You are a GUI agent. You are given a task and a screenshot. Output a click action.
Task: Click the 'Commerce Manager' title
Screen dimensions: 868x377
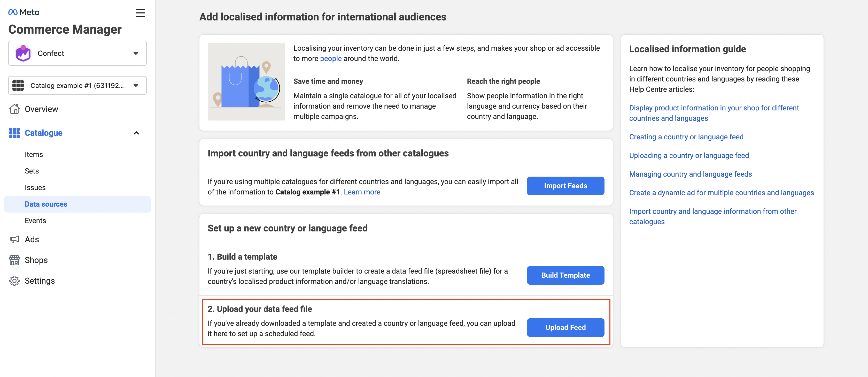pos(65,29)
